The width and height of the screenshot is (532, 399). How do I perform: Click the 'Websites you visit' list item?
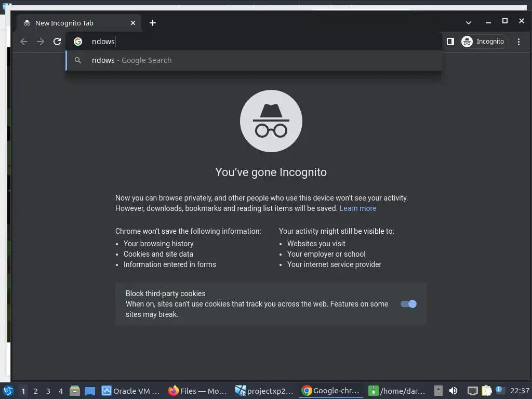(316, 244)
